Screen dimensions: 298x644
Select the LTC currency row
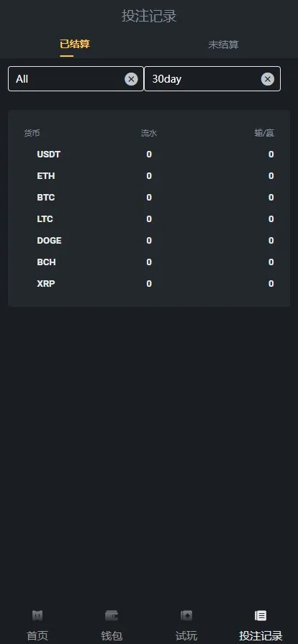[x=149, y=219]
